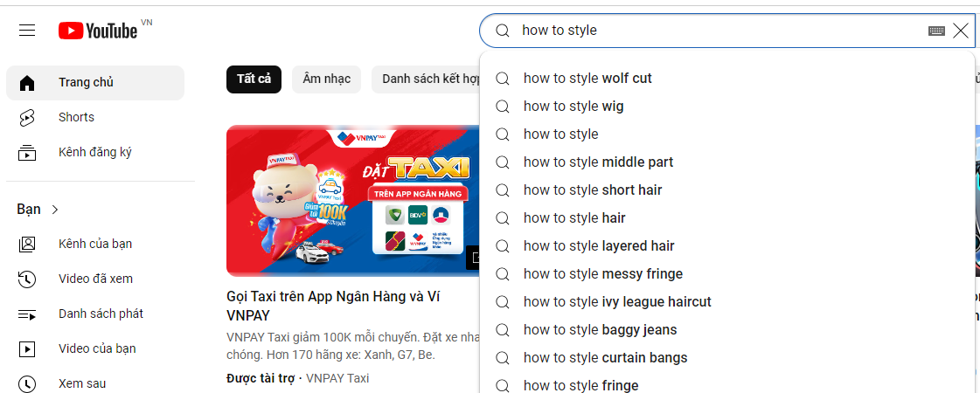This screenshot has width=980, height=393.
Task: Open Kênh đăng ký subscriptions
Action: click(x=95, y=153)
